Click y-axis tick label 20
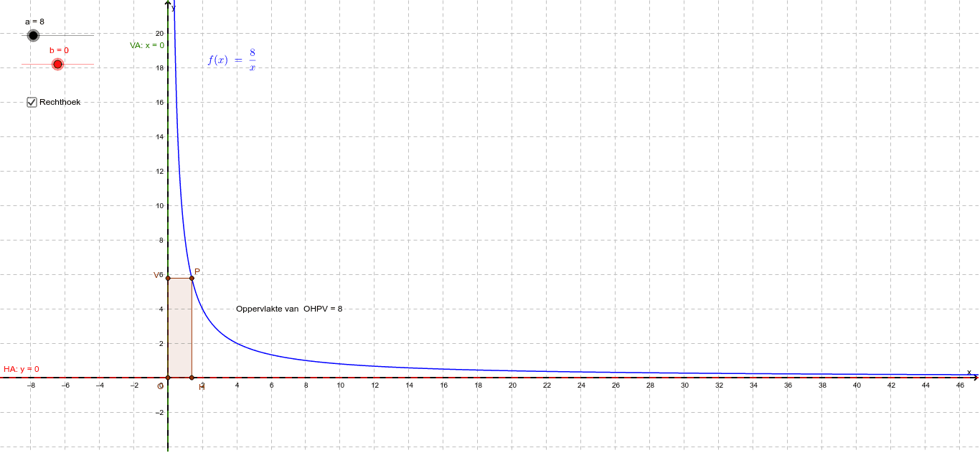Screen dimensions: 980x453 (x=160, y=34)
